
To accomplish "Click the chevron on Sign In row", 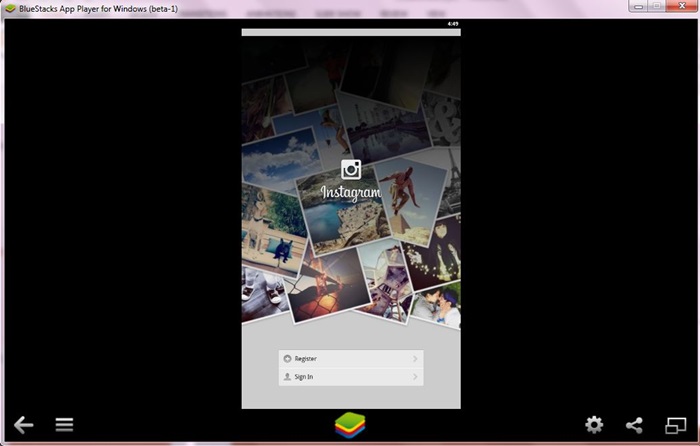I will [415, 377].
